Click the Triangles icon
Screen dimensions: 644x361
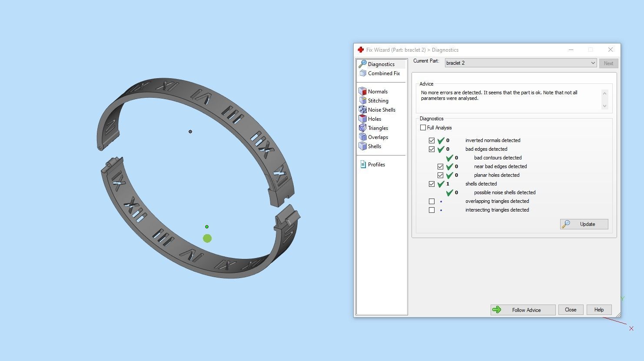coord(363,128)
